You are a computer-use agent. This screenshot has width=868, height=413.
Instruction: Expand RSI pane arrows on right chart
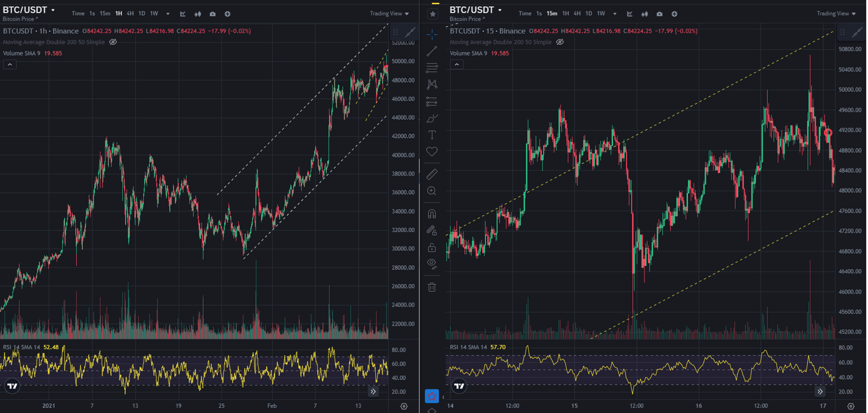820,392
